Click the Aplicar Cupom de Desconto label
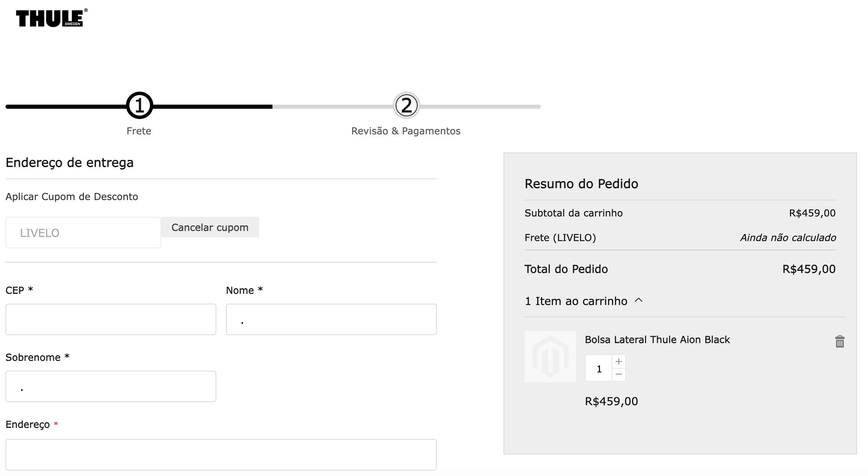Image resolution: width=868 pixels, height=476 pixels. tap(72, 197)
